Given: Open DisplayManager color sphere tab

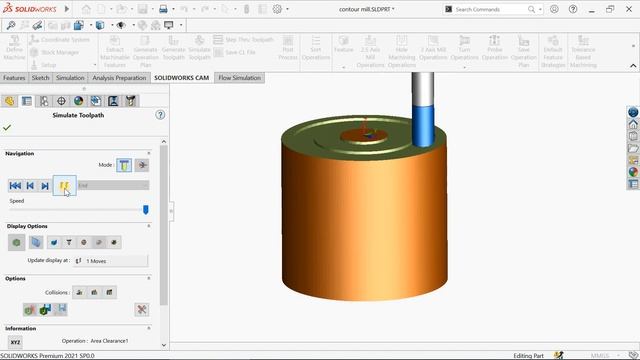Looking at the screenshot, I should click(78, 101).
